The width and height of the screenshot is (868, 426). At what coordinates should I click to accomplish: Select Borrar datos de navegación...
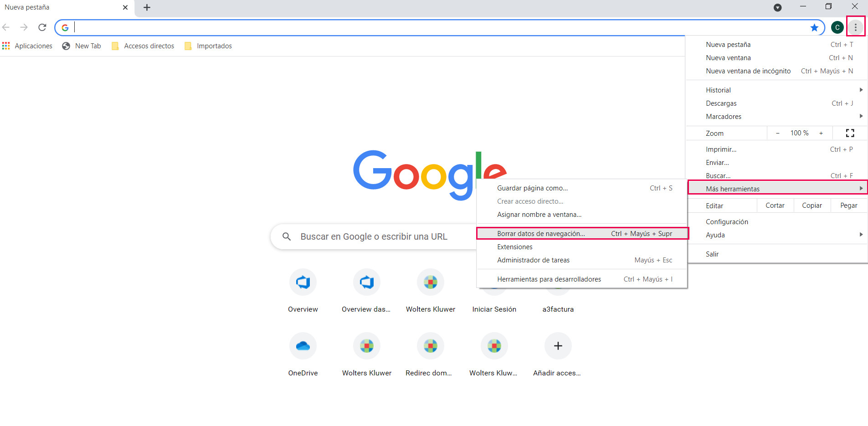582,234
